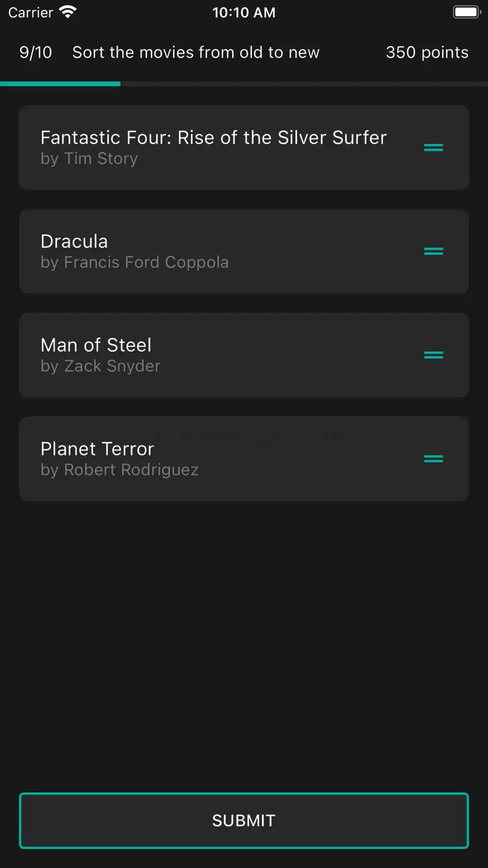Tap the teal quiz progress bar
This screenshot has height=868, width=488.
pyautogui.click(x=60, y=83)
